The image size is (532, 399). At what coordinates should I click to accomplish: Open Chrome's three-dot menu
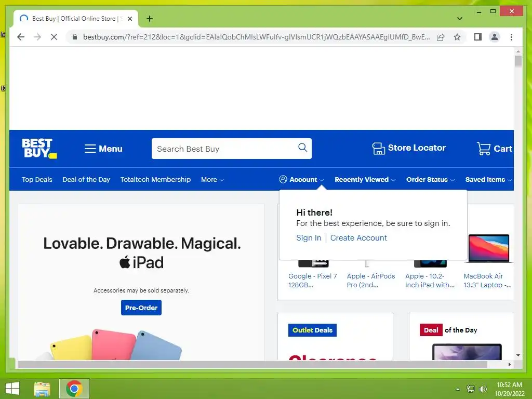point(511,37)
